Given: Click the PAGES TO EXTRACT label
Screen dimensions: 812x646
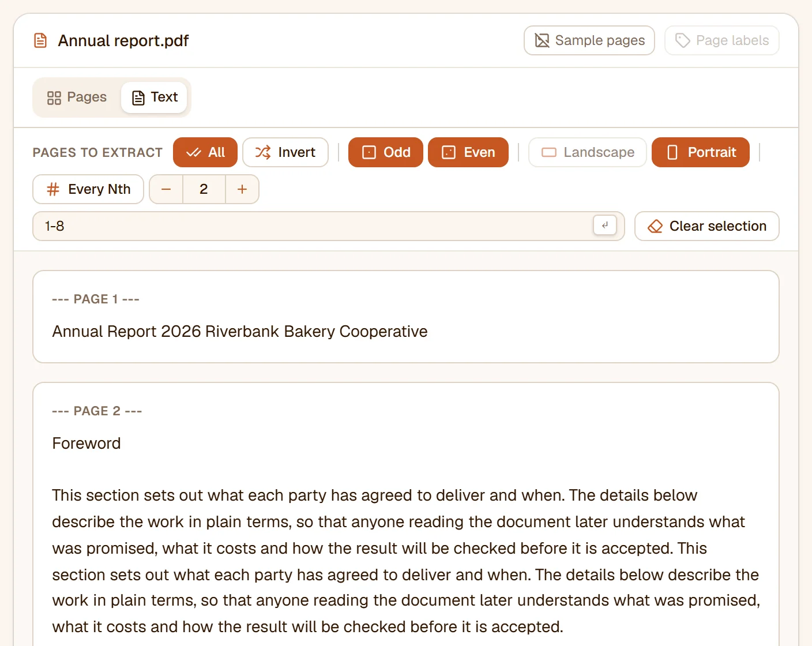Looking at the screenshot, I should 97,153.
